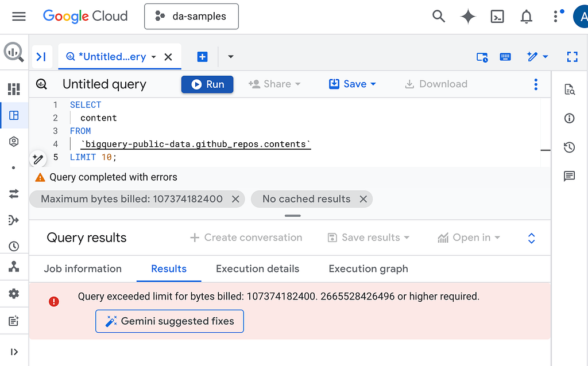Screen dimensions: 588x366
Task: Click the Query completed with errors message
Action: 113,177
